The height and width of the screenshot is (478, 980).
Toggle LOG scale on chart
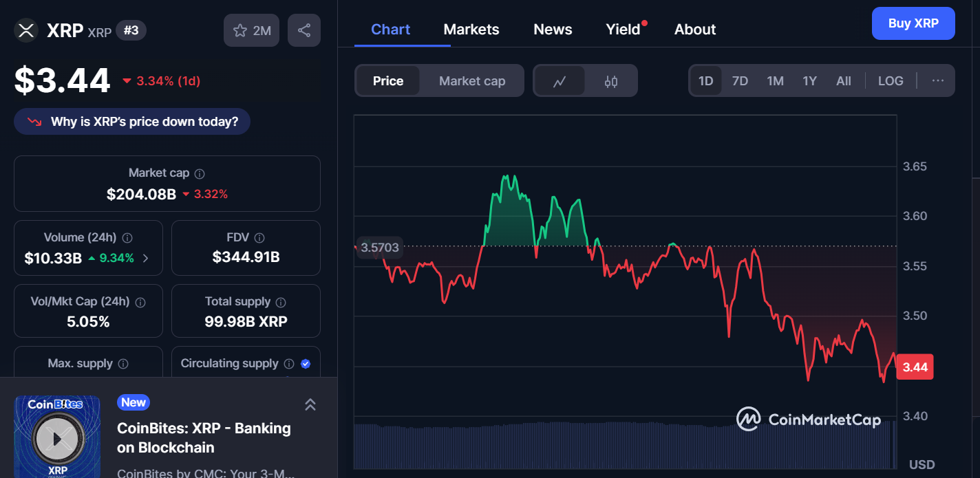click(x=891, y=81)
